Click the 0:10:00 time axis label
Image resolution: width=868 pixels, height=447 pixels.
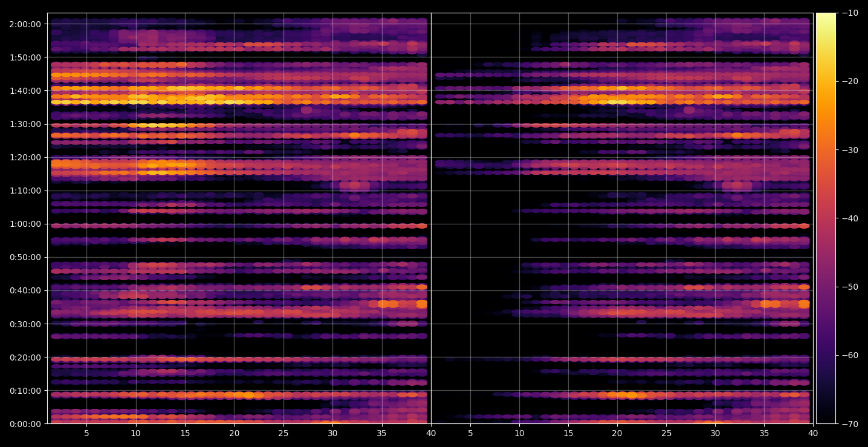25,390
